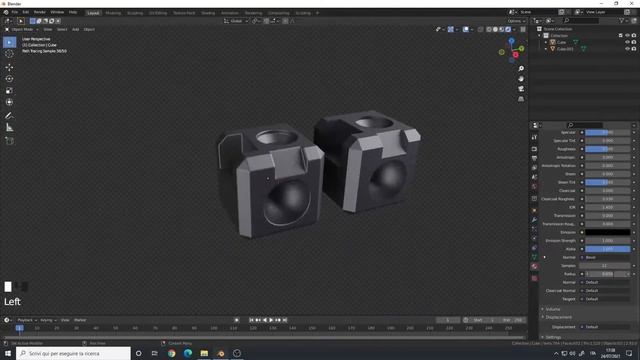Hide Cube.001 in the outliner
The height and width of the screenshot is (360, 640).
point(627,49)
